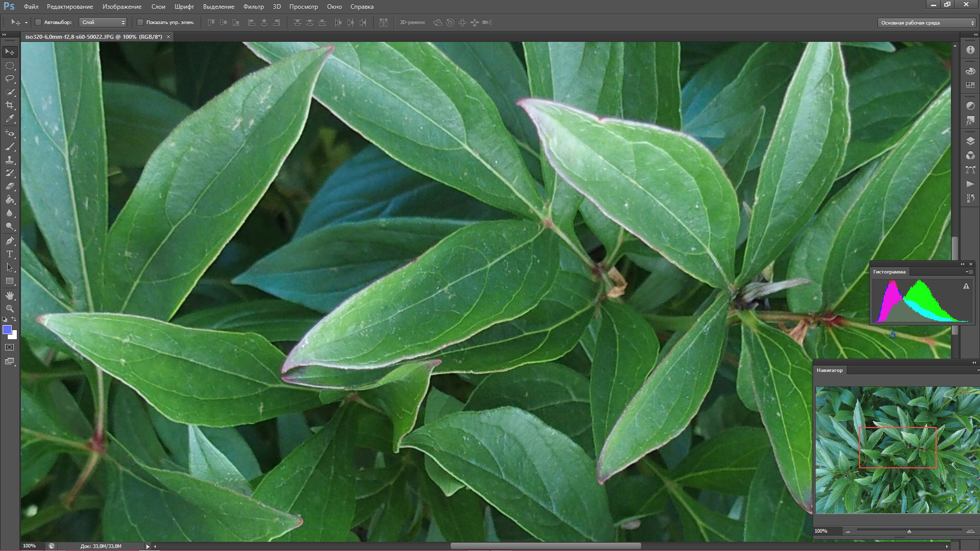The width and height of the screenshot is (980, 551).
Task: Enable Показать упр. элем. checkbox
Action: point(140,22)
